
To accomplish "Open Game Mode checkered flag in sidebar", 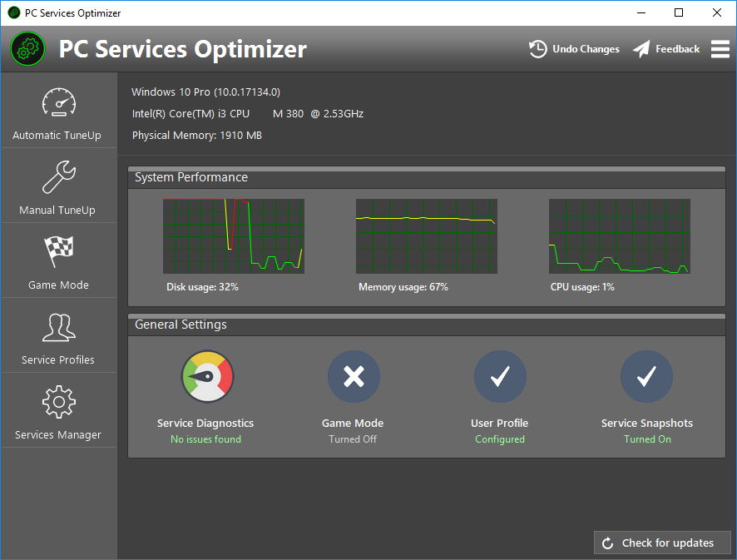I will tap(59, 251).
